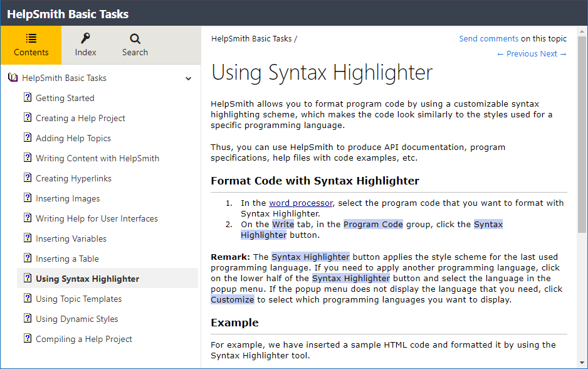Image resolution: width=588 pixels, height=369 pixels.
Task: Open Creating Hyperlinks topic
Action: [x=73, y=178]
